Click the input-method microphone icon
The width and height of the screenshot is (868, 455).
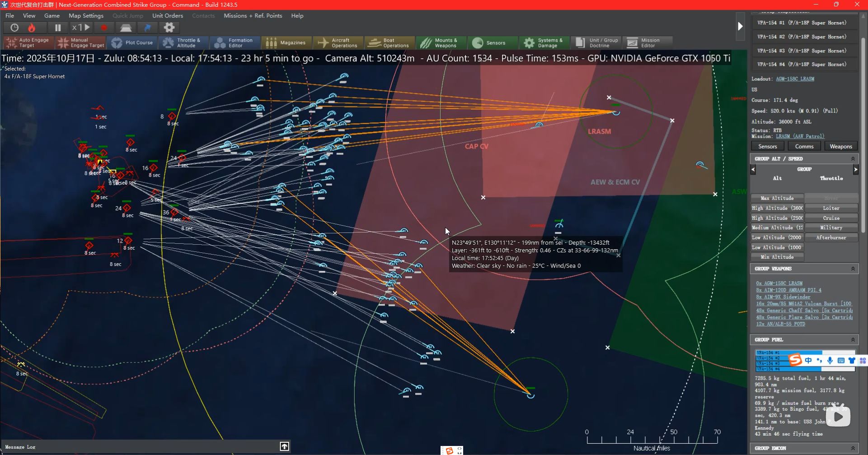click(x=830, y=360)
